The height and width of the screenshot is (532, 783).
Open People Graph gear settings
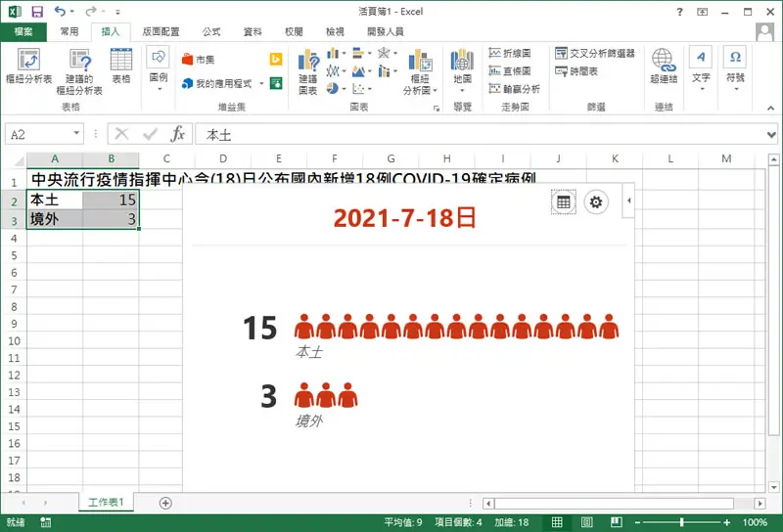(596, 202)
